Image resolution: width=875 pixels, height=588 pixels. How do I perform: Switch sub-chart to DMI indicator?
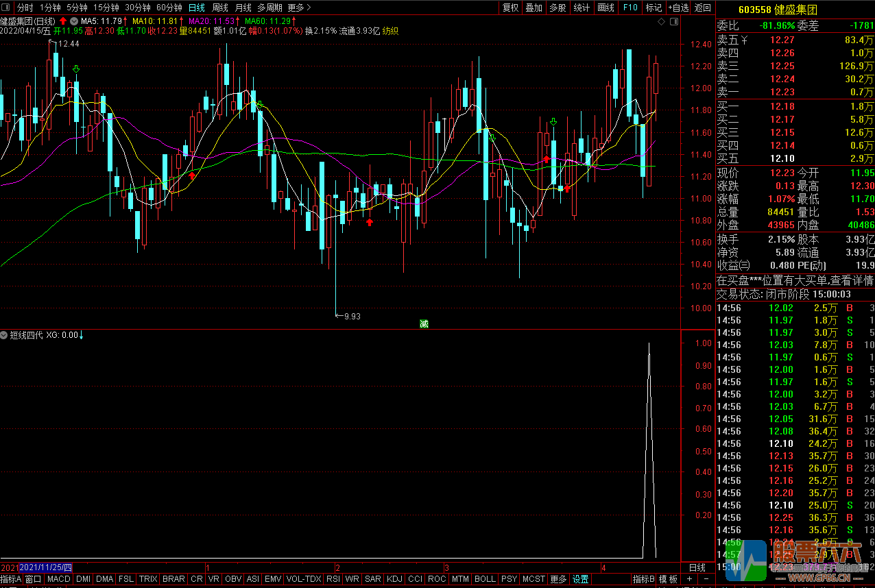(x=83, y=579)
